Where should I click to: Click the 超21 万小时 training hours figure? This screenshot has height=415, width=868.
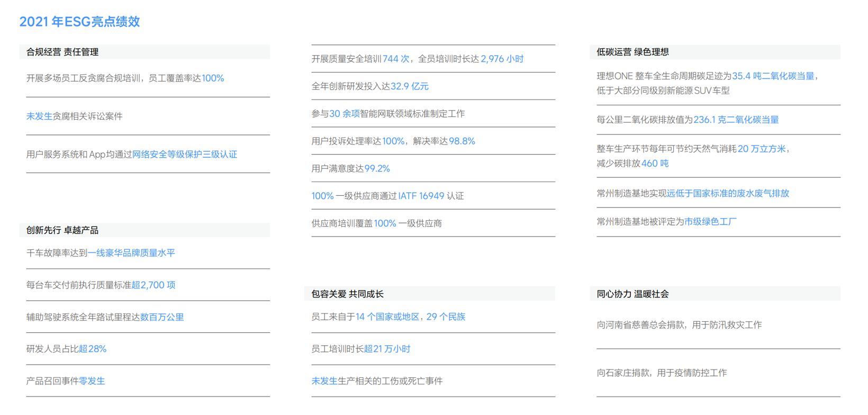pos(387,349)
